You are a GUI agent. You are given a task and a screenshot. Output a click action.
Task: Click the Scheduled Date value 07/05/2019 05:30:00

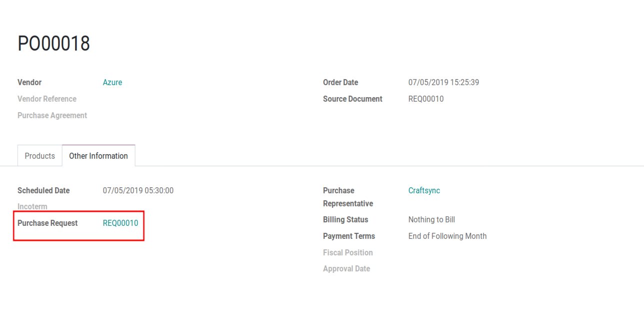pyautogui.click(x=138, y=191)
